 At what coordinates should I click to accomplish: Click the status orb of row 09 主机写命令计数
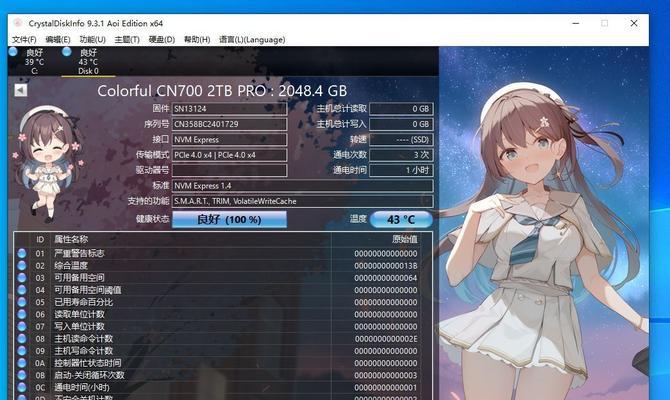point(22,350)
